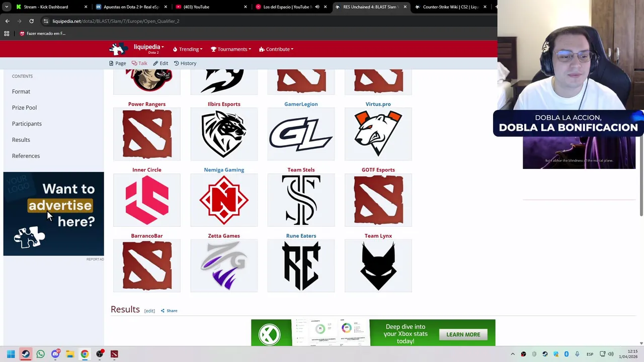Jump to the References section
Screen dimensions: 644x362
26,156
